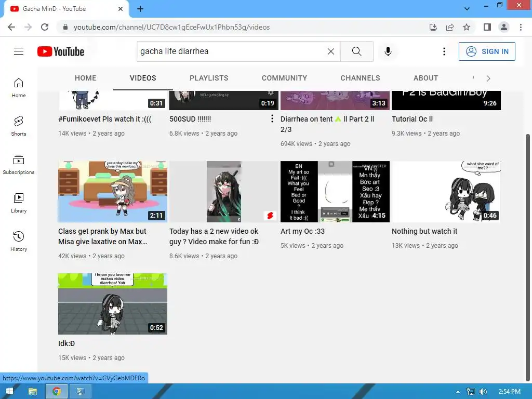Switch to the COMMUNITY tab

[284, 78]
